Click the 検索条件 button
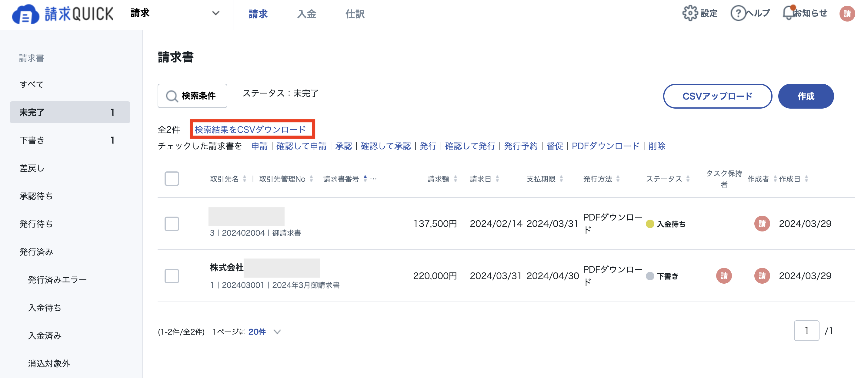The height and width of the screenshot is (378, 868). [192, 96]
